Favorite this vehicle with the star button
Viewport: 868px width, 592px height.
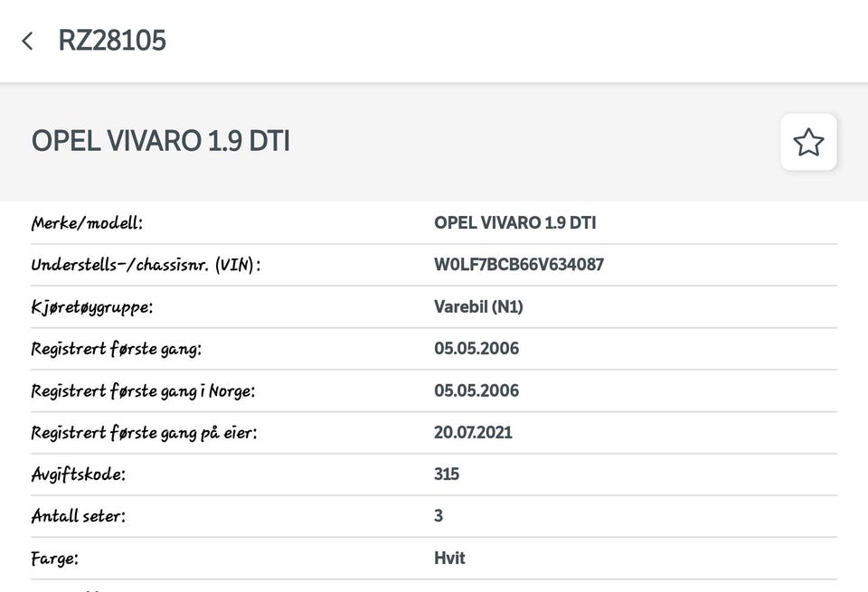pos(808,142)
